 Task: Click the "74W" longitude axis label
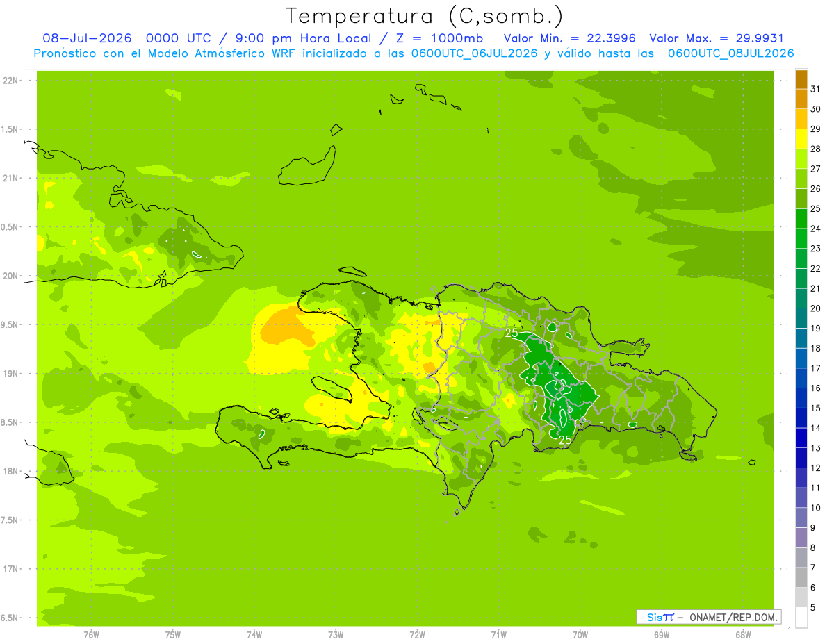pos(254,635)
